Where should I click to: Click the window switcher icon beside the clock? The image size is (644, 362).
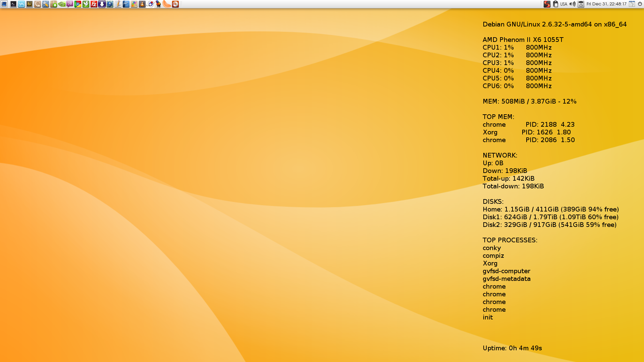pos(632,4)
